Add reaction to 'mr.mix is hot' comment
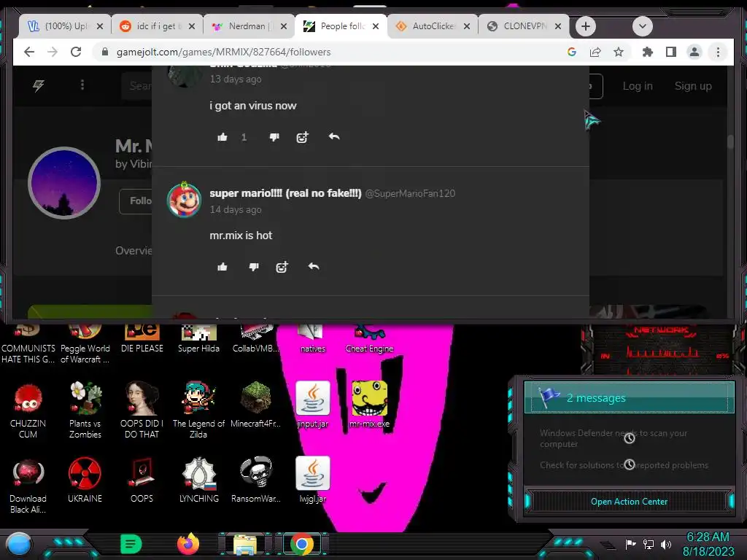The height and width of the screenshot is (560, 747). click(x=282, y=267)
